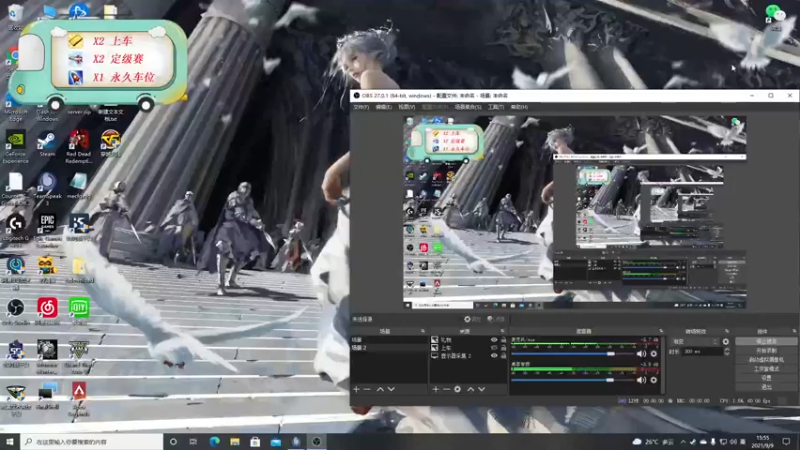Adjust the 麦克风/Aux volume slider

pos(571,354)
